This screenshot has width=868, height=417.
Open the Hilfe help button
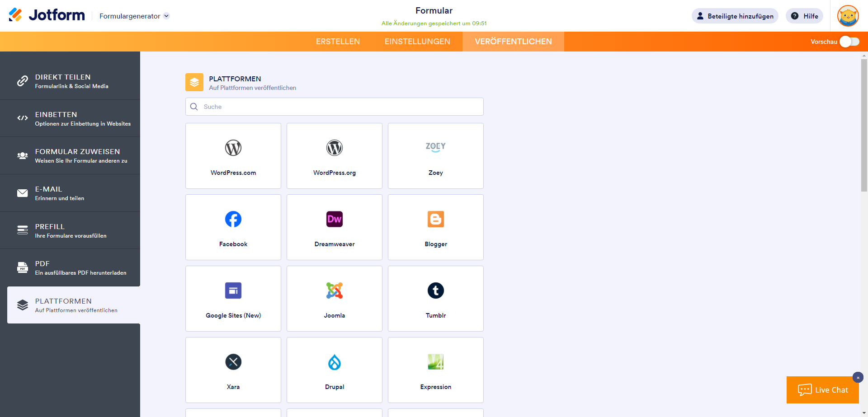(x=804, y=16)
